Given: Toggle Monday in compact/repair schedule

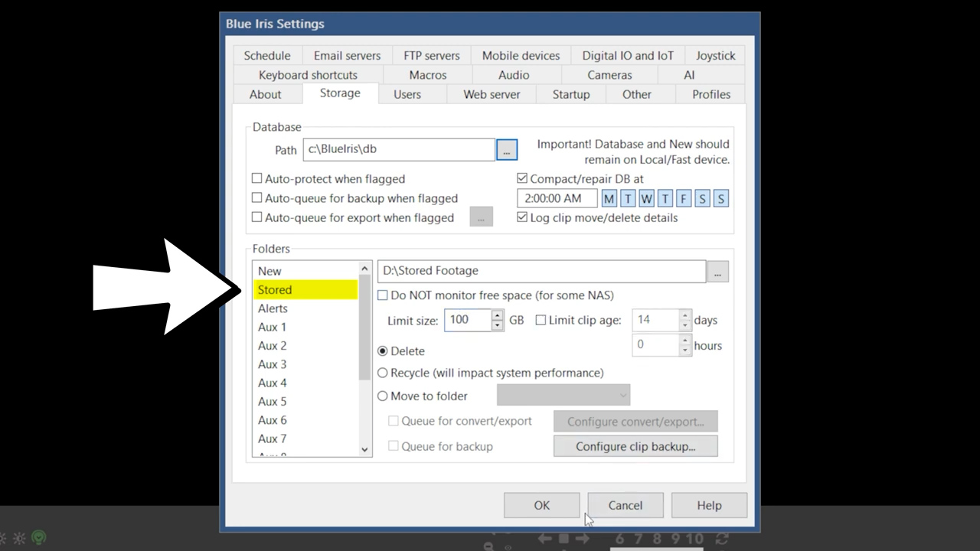Looking at the screenshot, I should tap(609, 199).
